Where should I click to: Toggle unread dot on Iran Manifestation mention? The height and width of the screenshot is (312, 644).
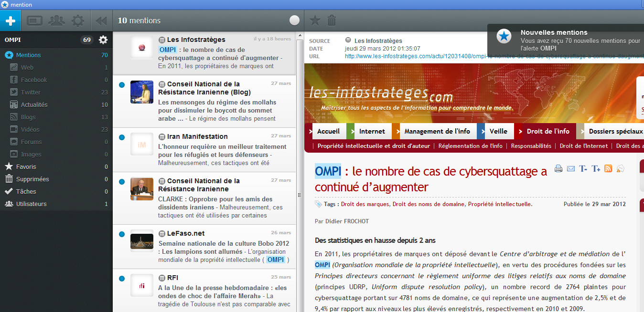tap(121, 137)
